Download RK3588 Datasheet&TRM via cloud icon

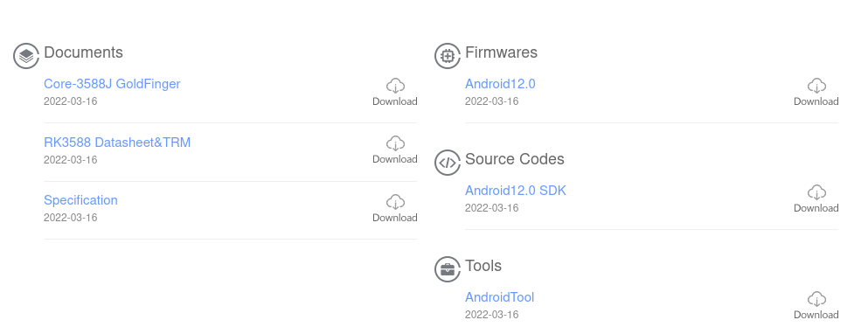click(395, 143)
